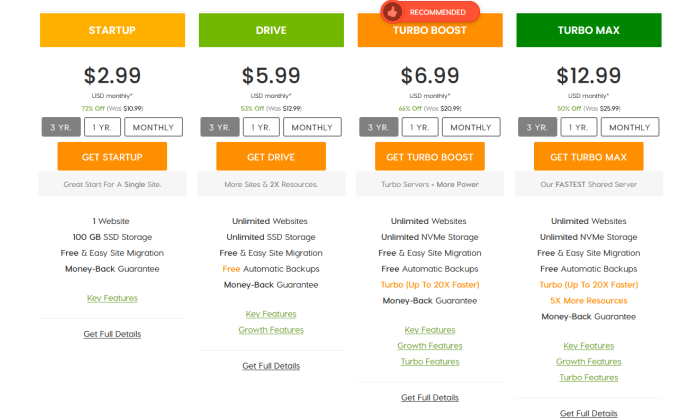Open Get Full Details for Startup plan
Screen dimensions: 700x420
click(112, 334)
